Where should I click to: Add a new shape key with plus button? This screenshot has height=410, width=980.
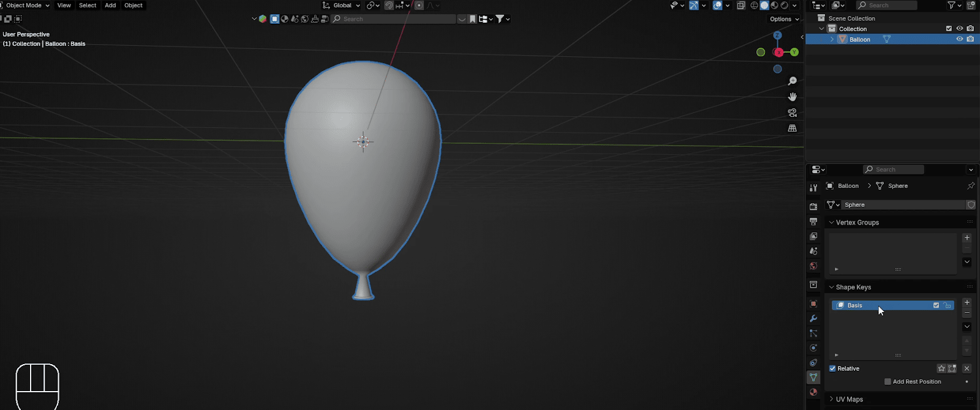(x=967, y=302)
